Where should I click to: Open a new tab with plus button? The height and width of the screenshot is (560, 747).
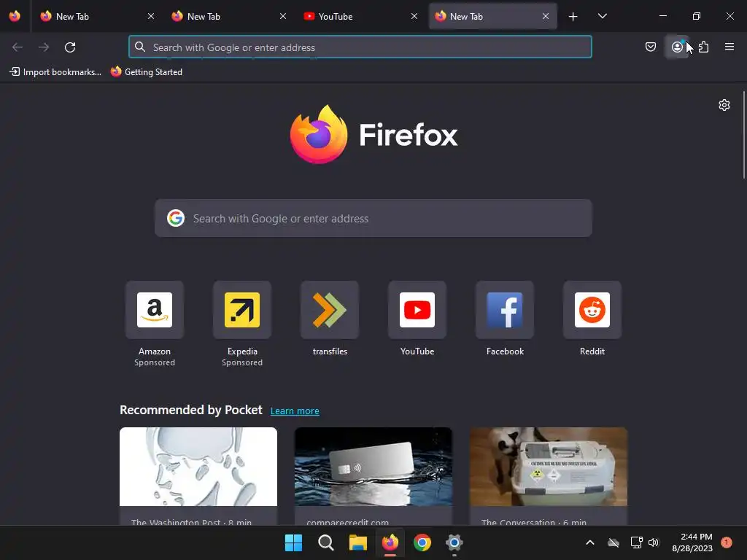[x=573, y=17]
